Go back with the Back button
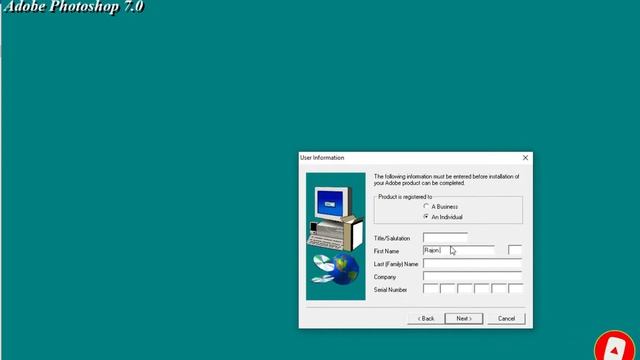This screenshot has height=360, width=640. tap(426, 318)
